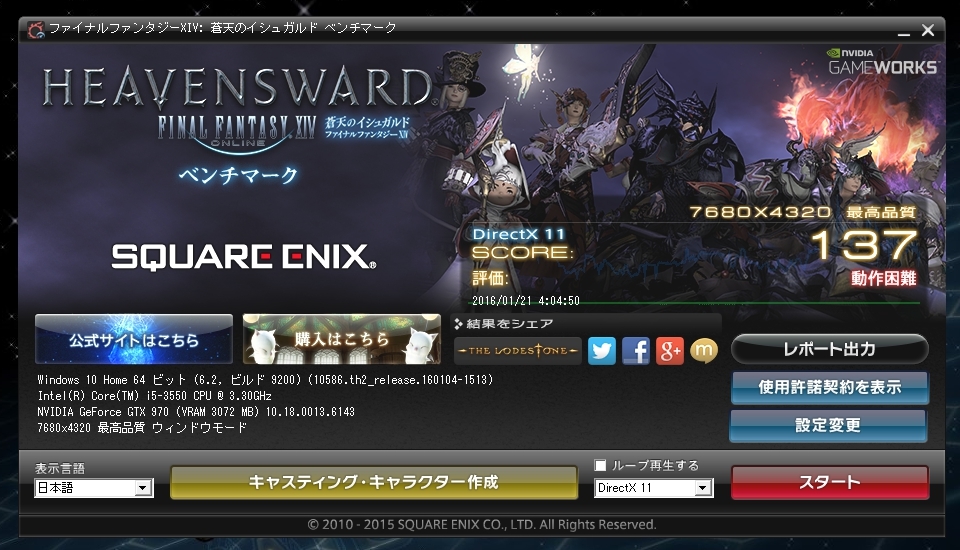Share the result on Facebook
Screen dimensions: 960x550
click(x=636, y=351)
